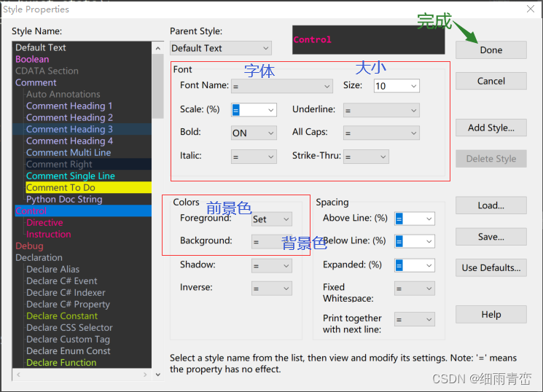Click the Use Defaults... button
The height and width of the screenshot is (392, 543).
tap(491, 267)
